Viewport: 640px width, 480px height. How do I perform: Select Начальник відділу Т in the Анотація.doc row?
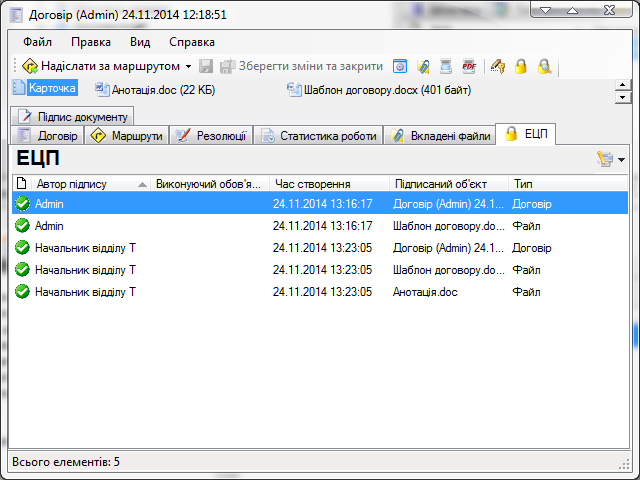[85, 292]
